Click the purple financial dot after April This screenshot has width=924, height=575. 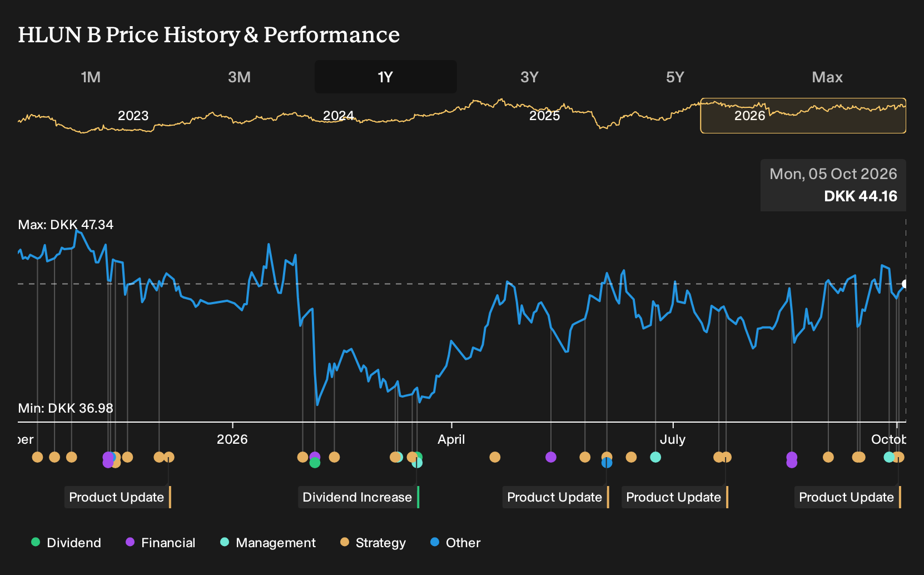[x=550, y=457]
